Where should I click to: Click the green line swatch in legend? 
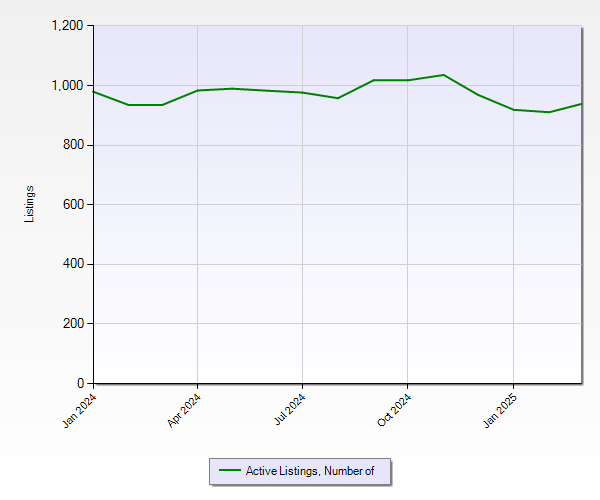(x=229, y=471)
